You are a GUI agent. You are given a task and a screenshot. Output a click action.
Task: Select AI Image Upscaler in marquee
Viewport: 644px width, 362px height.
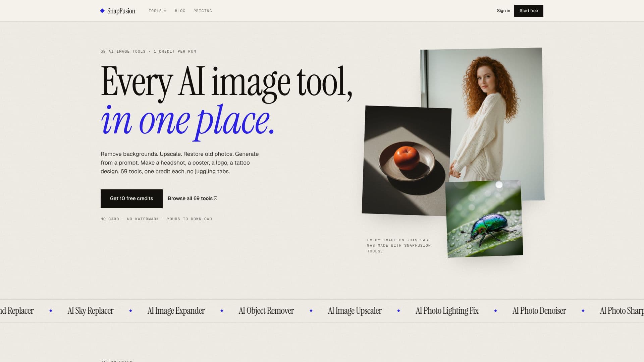coord(355,311)
